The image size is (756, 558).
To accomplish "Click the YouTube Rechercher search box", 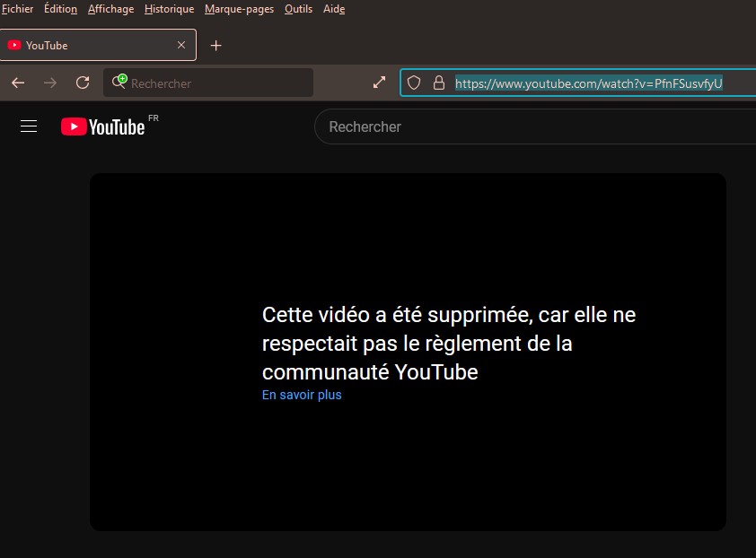I will 535,126.
